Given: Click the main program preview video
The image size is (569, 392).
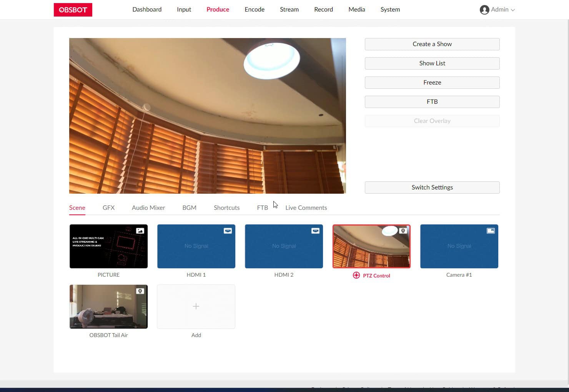Looking at the screenshot, I should pos(208,116).
